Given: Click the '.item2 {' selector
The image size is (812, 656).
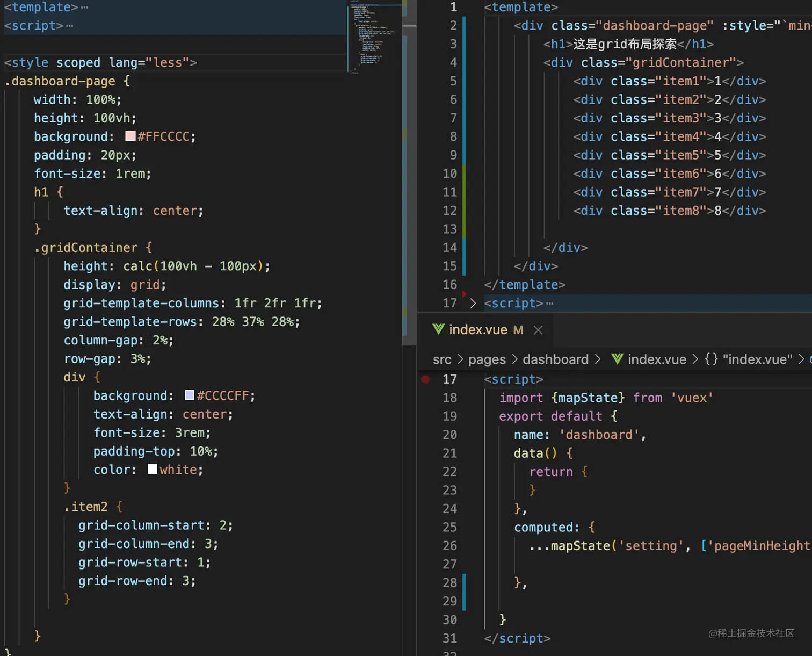Looking at the screenshot, I should pos(93,507).
